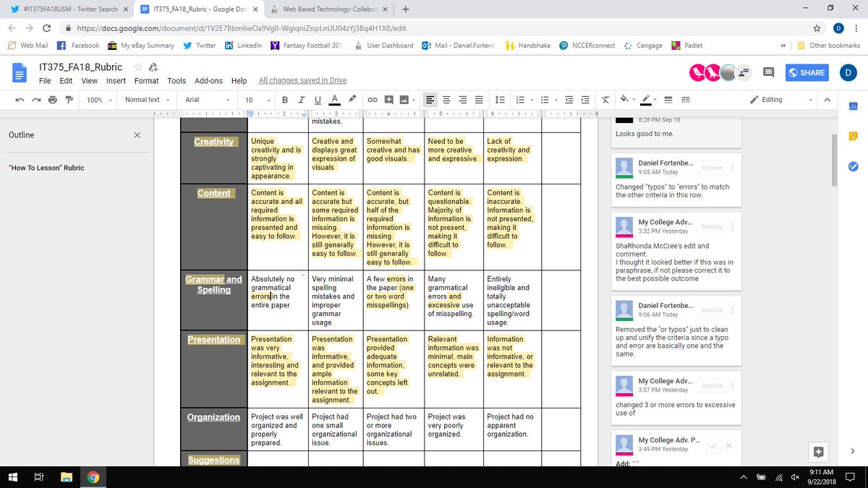Set left text alignment
Viewport: 868px width, 488px height.
[x=430, y=100]
